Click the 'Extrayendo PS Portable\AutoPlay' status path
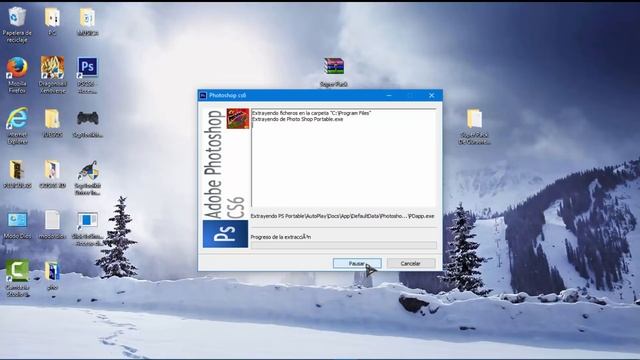Screen dimensions: 640x360 (x=342, y=216)
